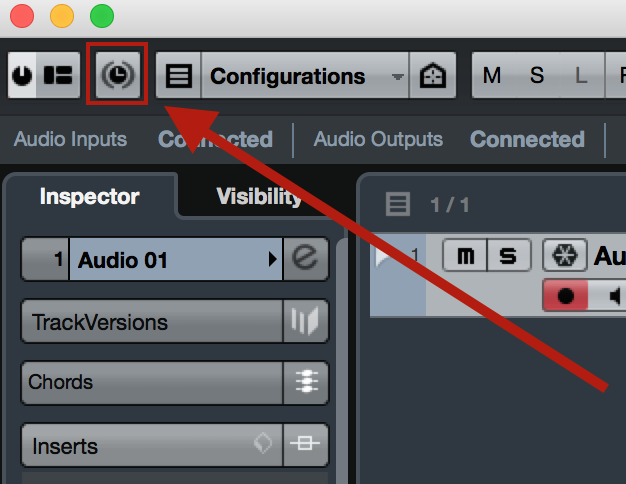Open Edit Channel Settings 'e' icon
The image size is (626, 484).
click(x=305, y=259)
